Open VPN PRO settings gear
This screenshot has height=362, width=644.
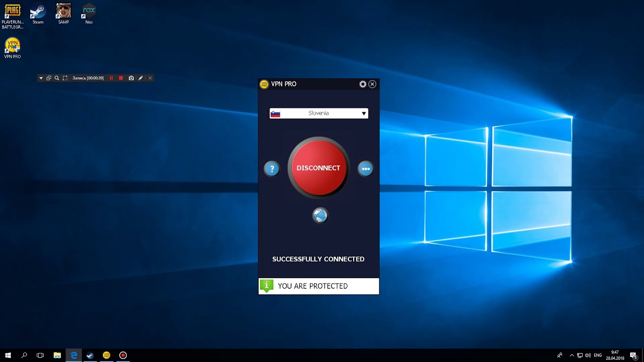tap(363, 84)
